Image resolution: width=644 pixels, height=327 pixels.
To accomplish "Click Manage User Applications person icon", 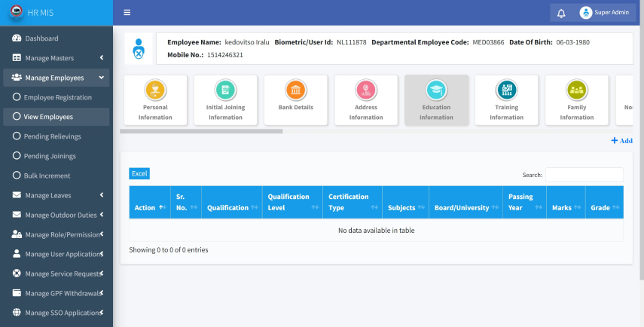I will 17,254.
